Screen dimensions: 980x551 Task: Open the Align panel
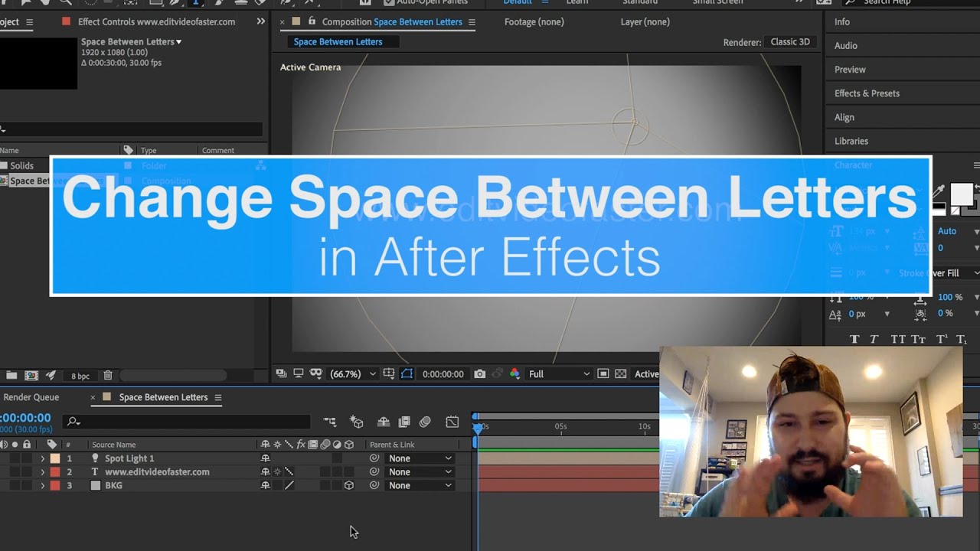(844, 117)
